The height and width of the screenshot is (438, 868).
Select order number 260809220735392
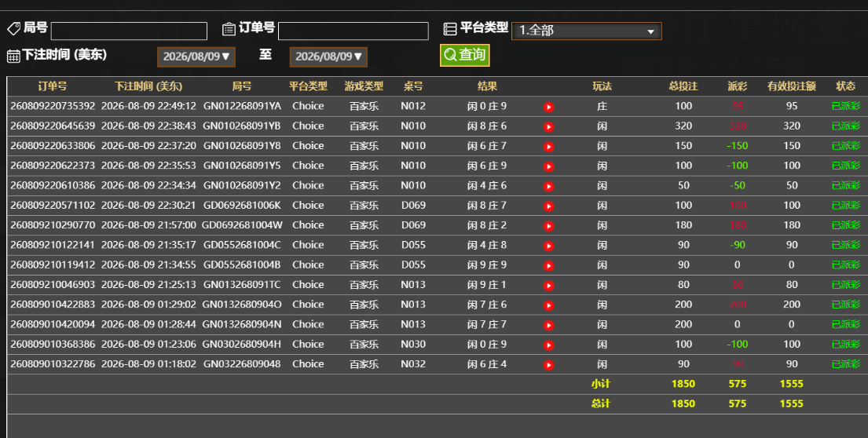point(53,106)
